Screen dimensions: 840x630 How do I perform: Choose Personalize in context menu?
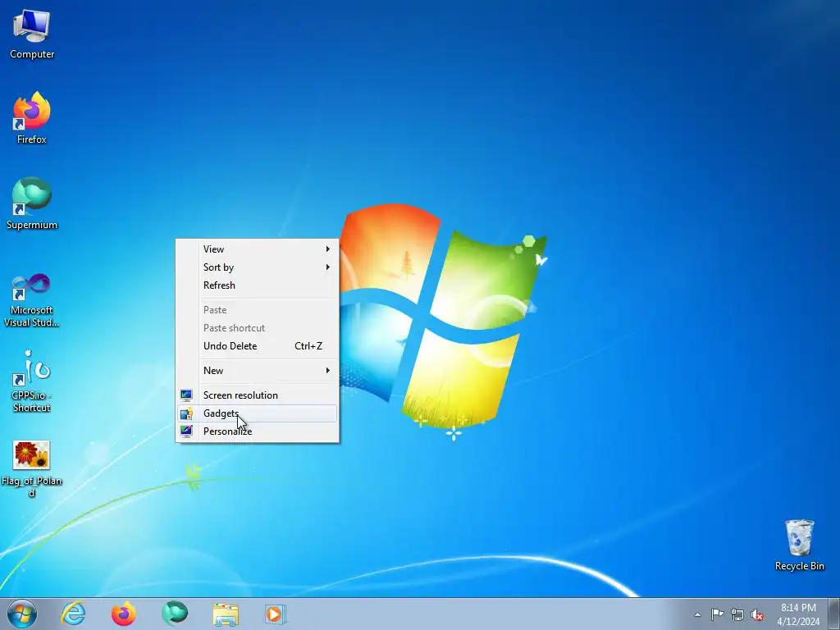coord(257,431)
